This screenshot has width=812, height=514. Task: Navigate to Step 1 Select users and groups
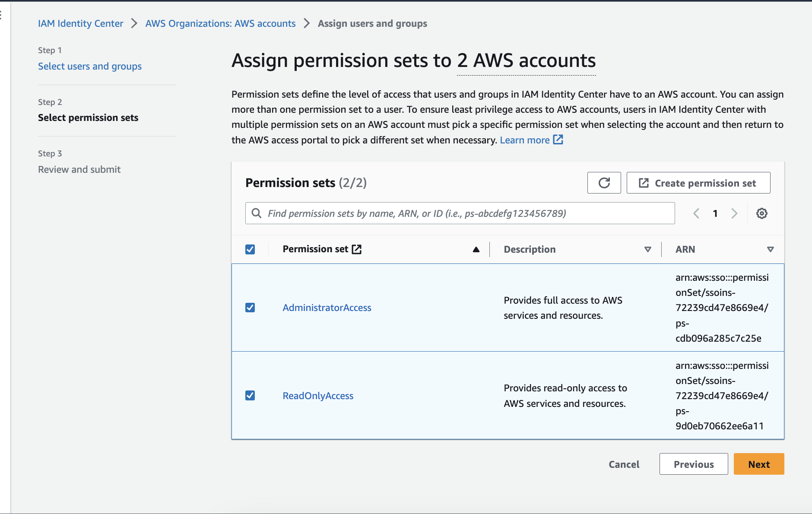tap(89, 66)
